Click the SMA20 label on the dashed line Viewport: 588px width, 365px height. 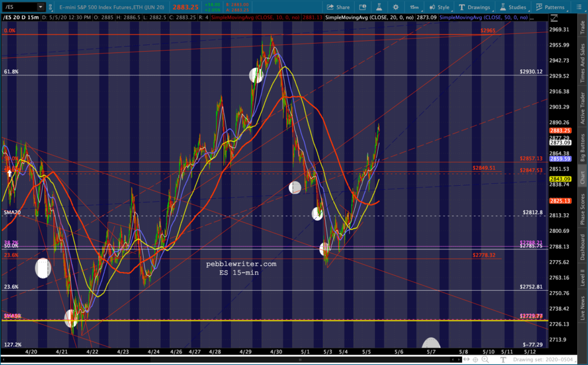pos(12,212)
